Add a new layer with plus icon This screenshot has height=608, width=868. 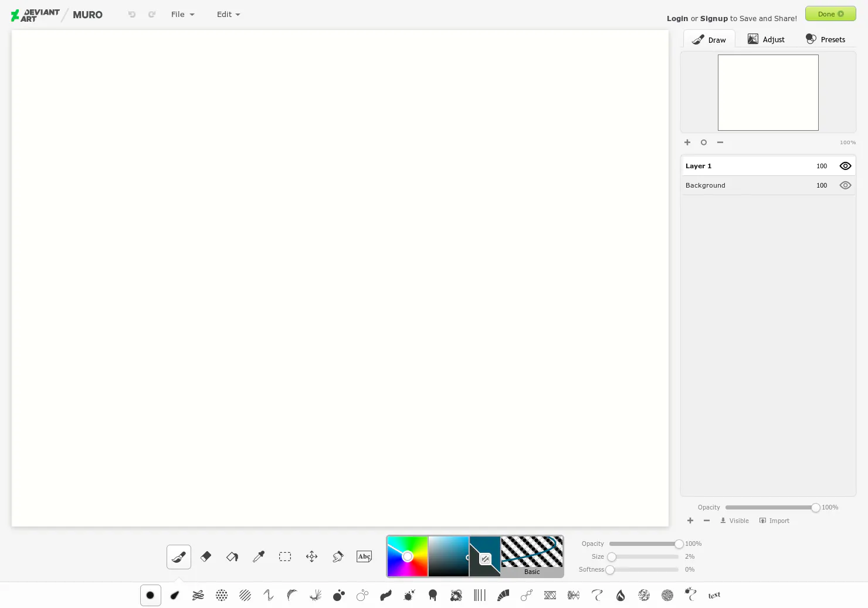coord(690,521)
